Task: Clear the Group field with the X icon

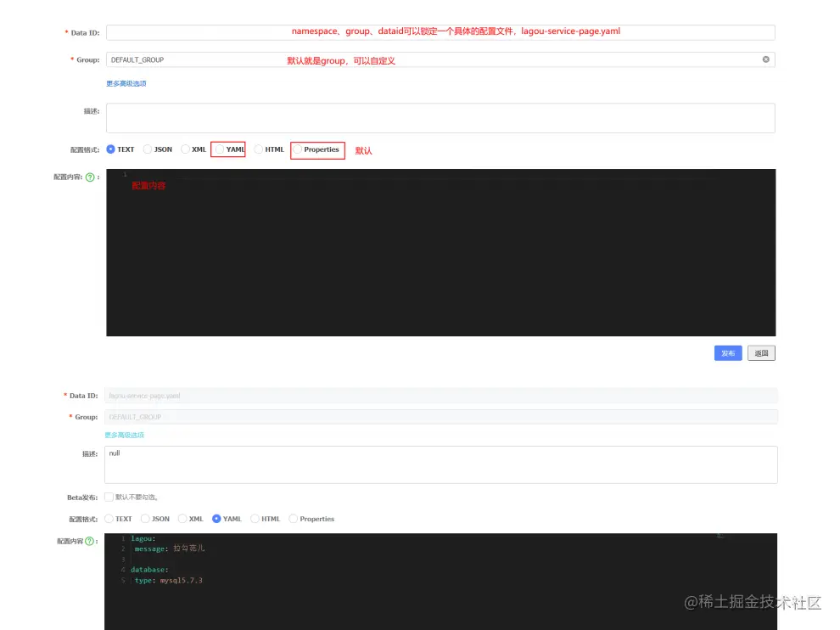Action: (x=765, y=59)
